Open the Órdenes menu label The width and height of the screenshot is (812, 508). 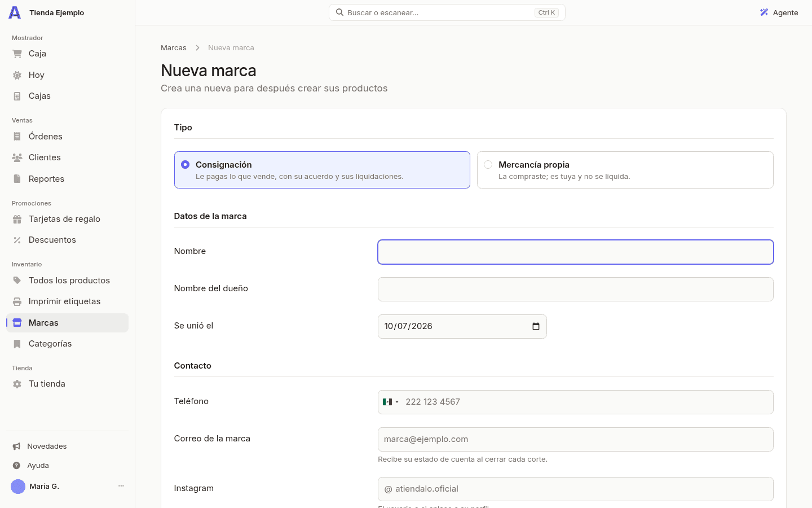point(46,137)
